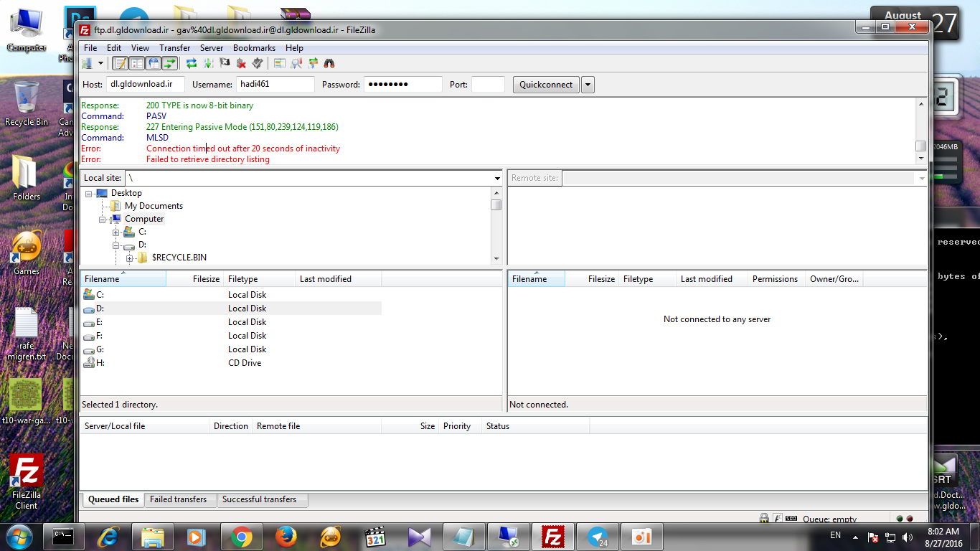Viewport: 980px width, 551px height.
Task: Toggle the transfer queue display
Action: tap(169, 63)
